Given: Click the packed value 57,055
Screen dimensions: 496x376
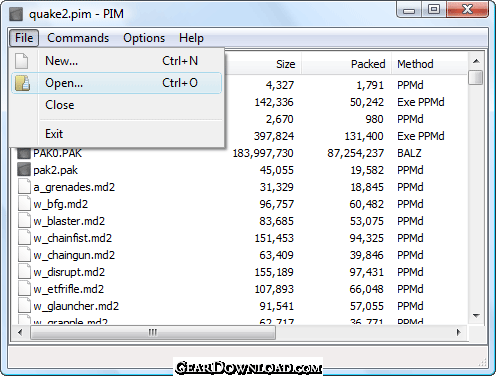Looking at the screenshot, I should (367, 306).
